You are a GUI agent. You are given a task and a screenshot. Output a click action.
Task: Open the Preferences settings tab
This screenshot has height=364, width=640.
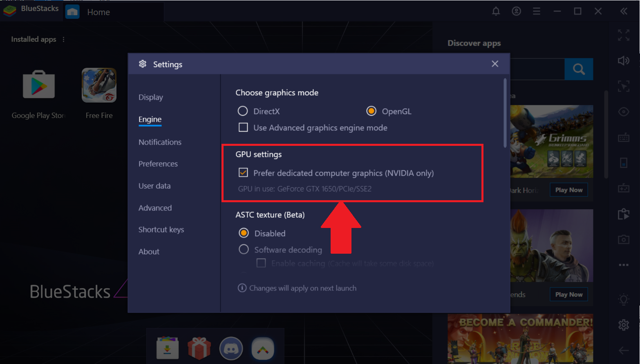158,164
